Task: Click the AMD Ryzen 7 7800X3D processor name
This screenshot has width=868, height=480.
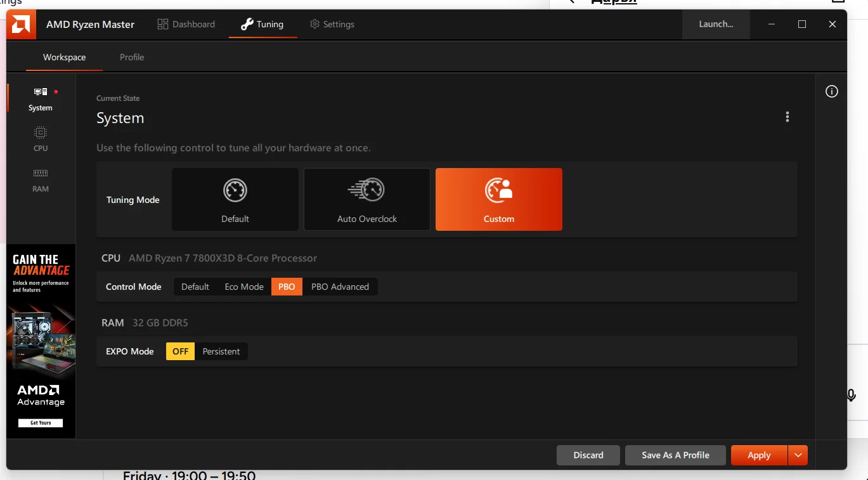Action: [x=223, y=258]
